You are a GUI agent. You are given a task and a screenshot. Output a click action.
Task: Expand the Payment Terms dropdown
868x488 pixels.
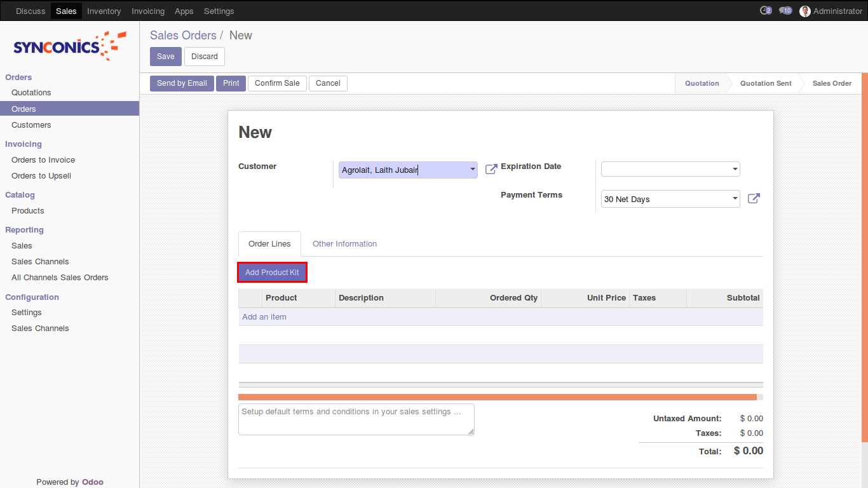(735, 199)
